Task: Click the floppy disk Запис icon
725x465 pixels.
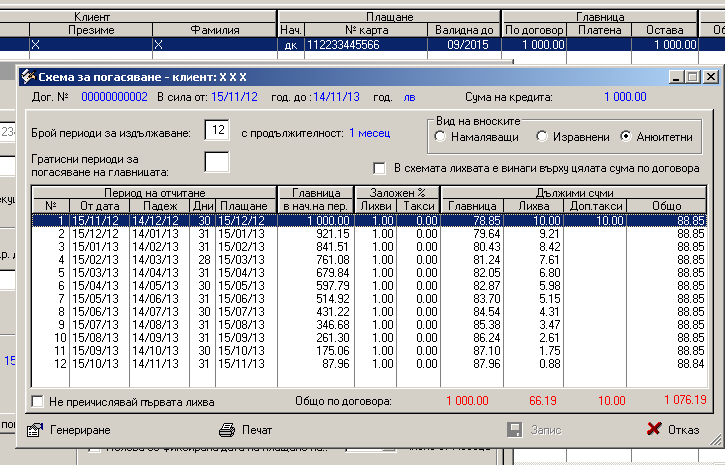Action: click(x=515, y=429)
